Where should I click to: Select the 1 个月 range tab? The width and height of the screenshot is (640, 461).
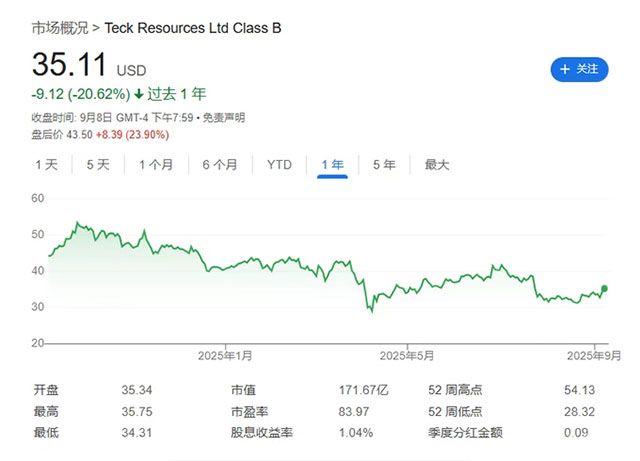(x=156, y=165)
